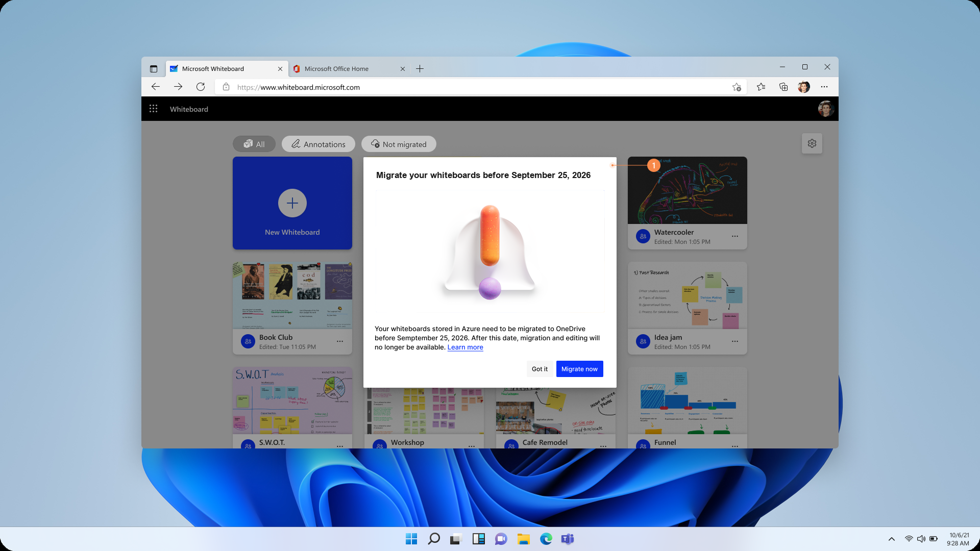Open more options for Idea jam board
The width and height of the screenshot is (980, 551).
coord(735,341)
